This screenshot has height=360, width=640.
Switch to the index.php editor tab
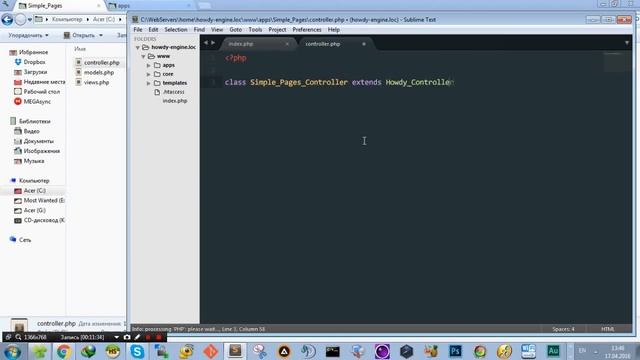257,44
